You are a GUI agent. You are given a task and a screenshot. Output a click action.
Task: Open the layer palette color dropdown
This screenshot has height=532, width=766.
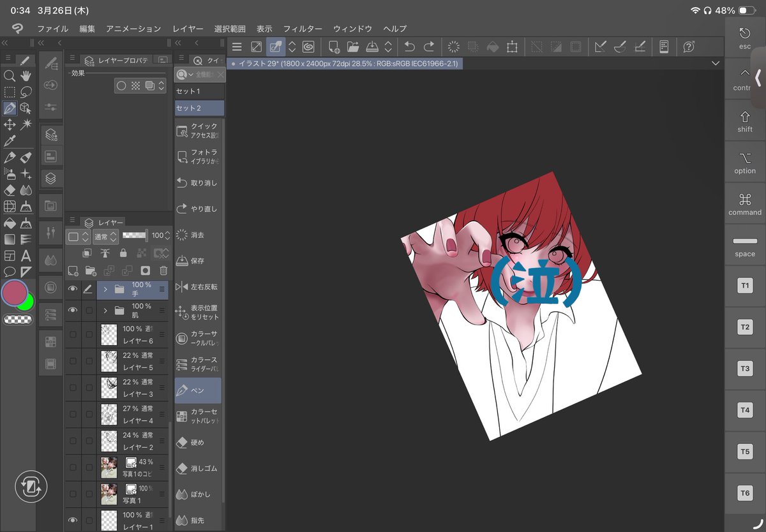click(x=79, y=236)
